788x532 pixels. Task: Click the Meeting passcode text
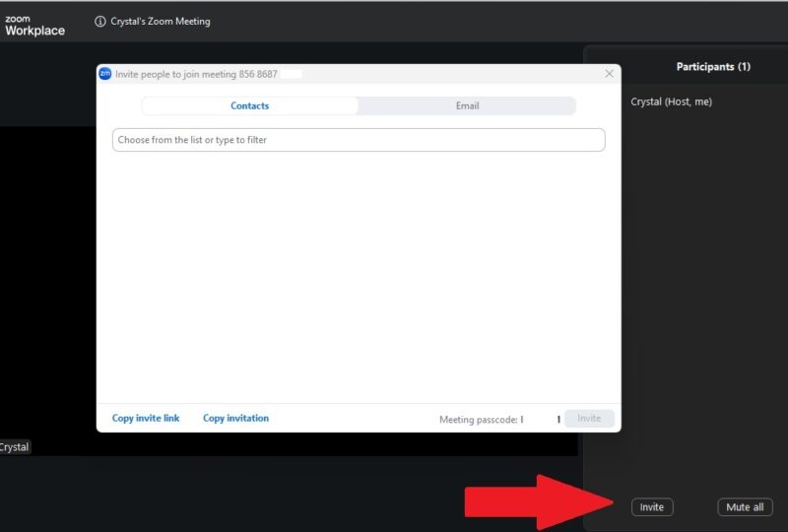[x=478, y=420]
